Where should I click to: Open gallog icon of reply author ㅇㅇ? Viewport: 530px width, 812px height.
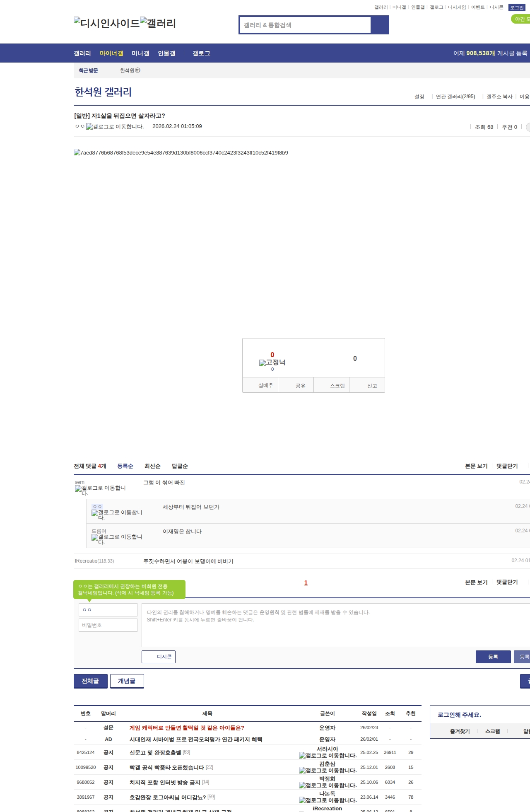pyautogui.click(x=117, y=515)
